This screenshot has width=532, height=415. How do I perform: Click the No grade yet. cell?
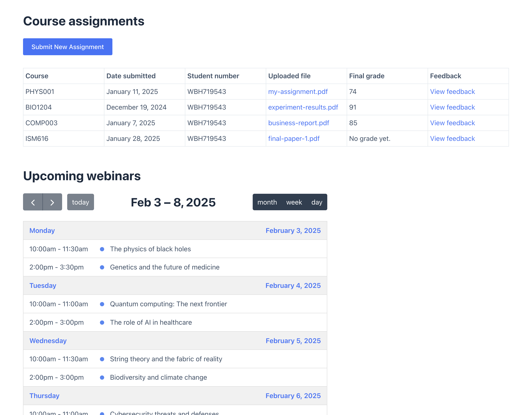387,139
